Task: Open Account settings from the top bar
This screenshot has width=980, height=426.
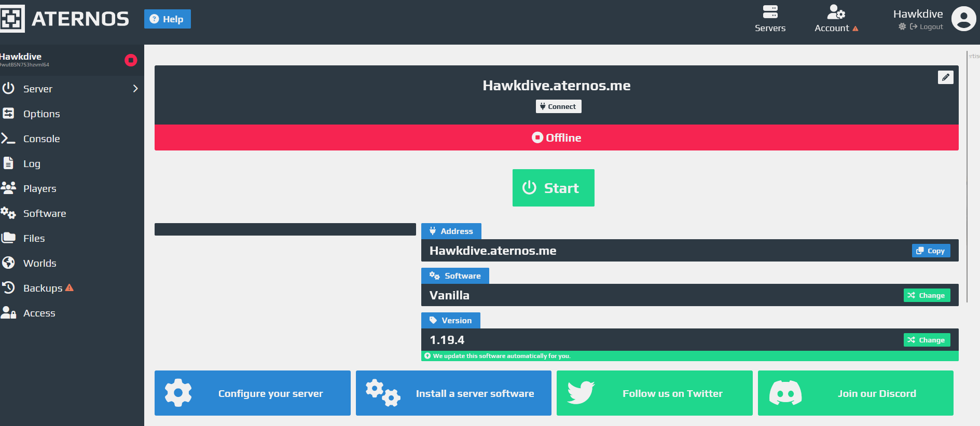Action: click(x=836, y=19)
